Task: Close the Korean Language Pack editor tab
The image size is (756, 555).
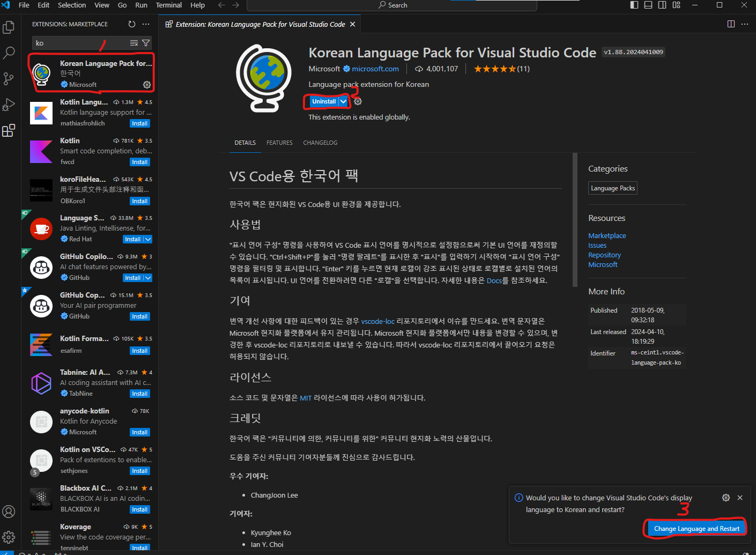Action: click(352, 24)
